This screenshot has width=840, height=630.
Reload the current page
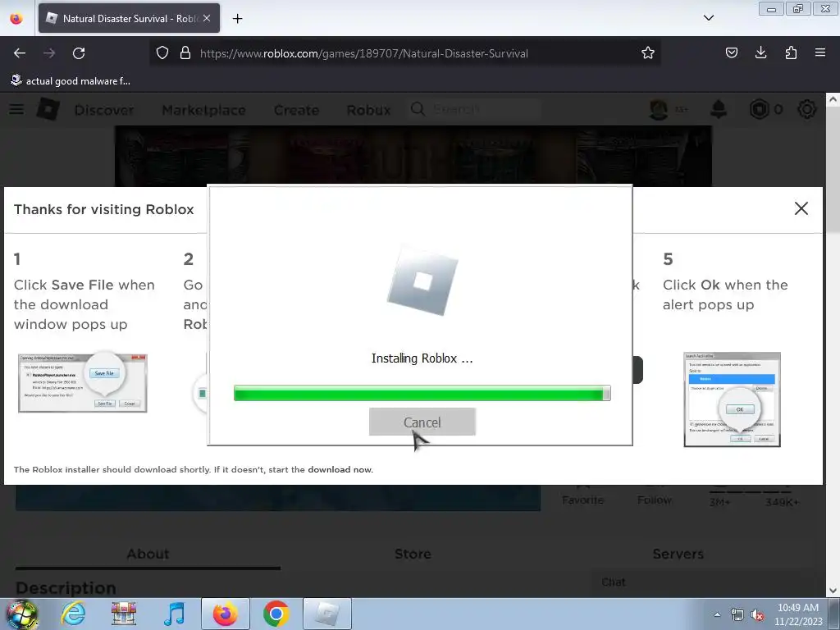pos(79,53)
